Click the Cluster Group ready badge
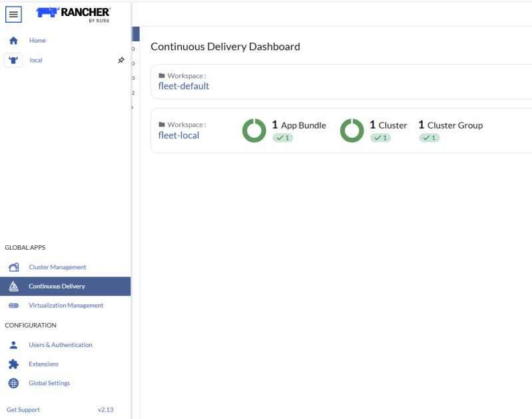The width and height of the screenshot is (532, 419). coord(429,138)
